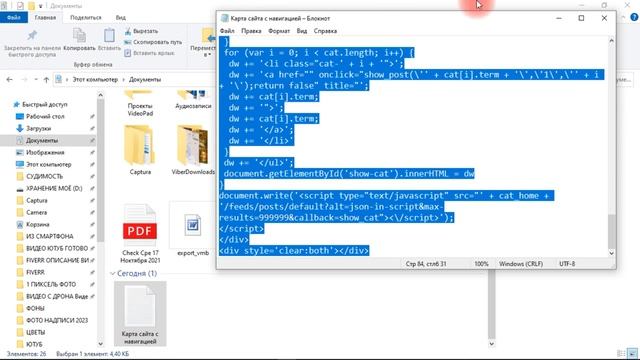
Task: Switch to the Главная ribbon tab in Explorer
Action: [45, 18]
